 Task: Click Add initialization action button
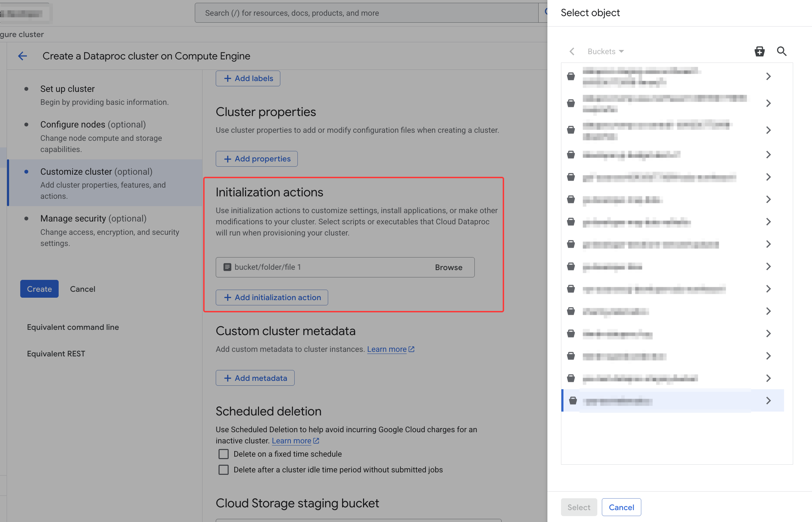click(x=272, y=297)
